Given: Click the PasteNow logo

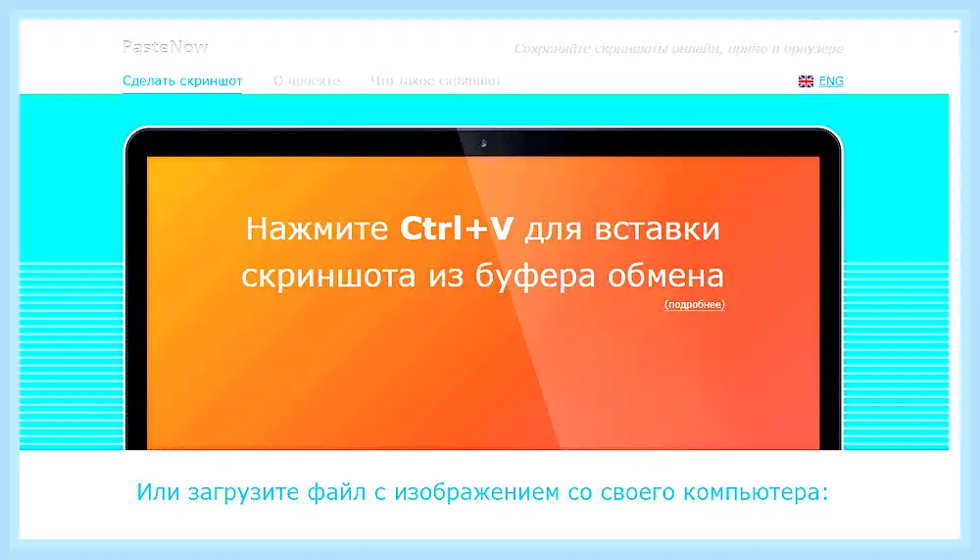Looking at the screenshot, I should (165, 47).
